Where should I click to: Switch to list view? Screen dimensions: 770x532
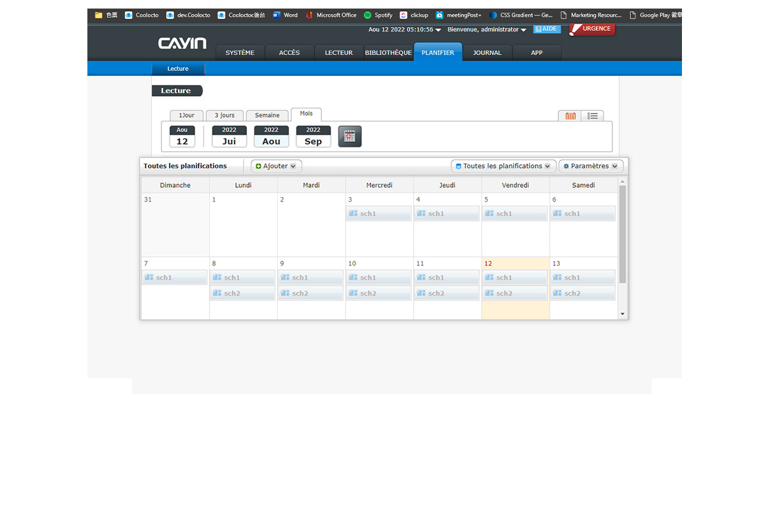[x=593, y=116]
